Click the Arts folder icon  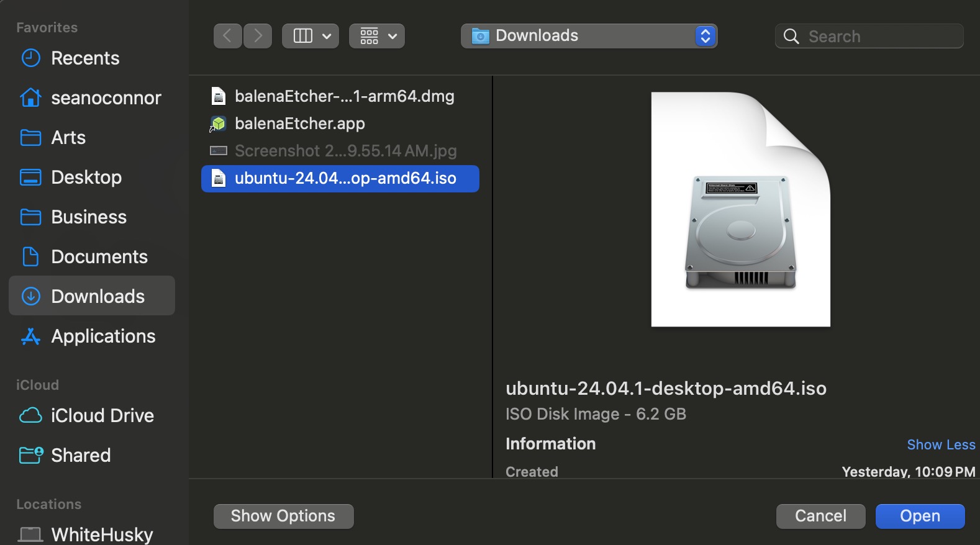[x=30, y=138]
